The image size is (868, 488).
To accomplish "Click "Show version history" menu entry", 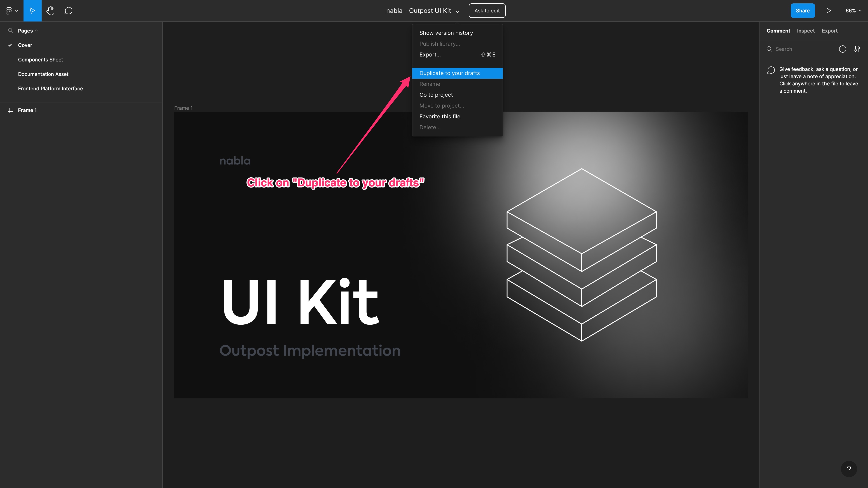I will coord(446,33).
